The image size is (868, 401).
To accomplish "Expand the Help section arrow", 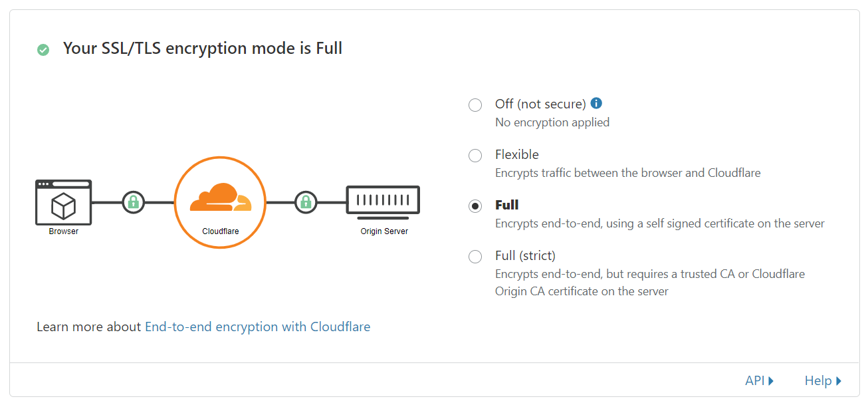I will coord(839,381).
